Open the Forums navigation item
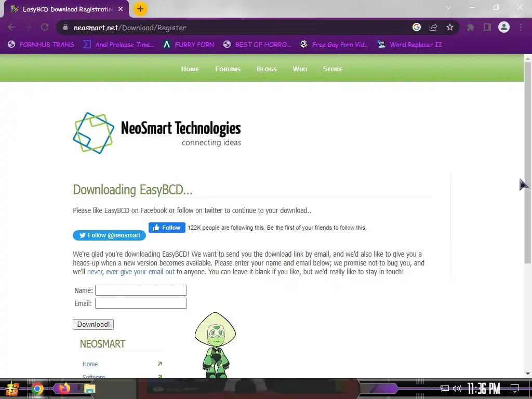532x399 pixels. [228, 69]
